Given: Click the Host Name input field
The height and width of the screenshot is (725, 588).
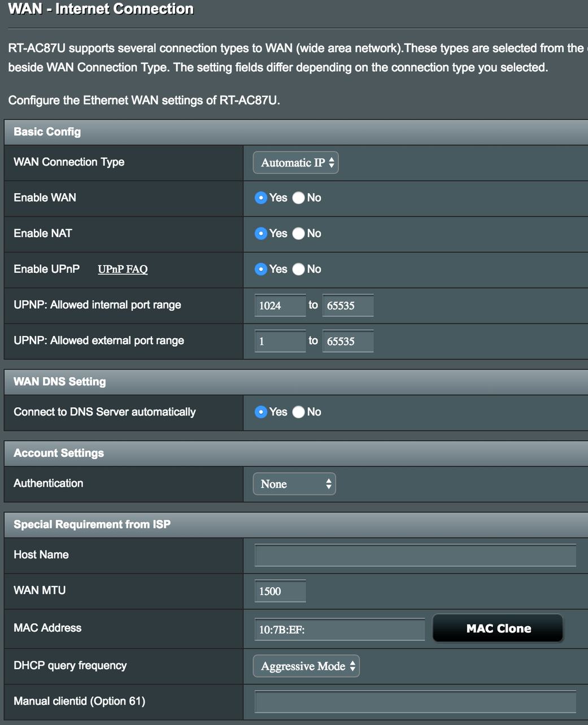Looking at the screenshot, I should (x=415, y=555).
